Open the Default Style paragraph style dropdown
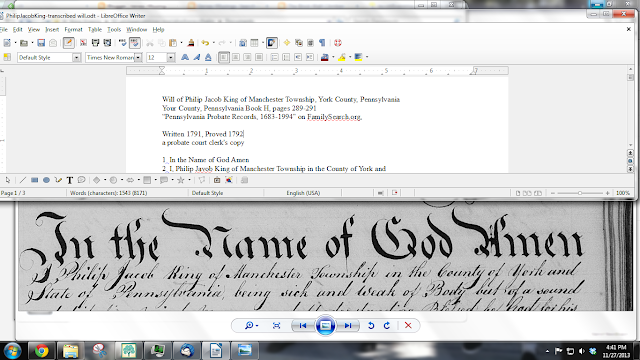The width and height of the screenshot is (640, 360). tap(76, 58)
